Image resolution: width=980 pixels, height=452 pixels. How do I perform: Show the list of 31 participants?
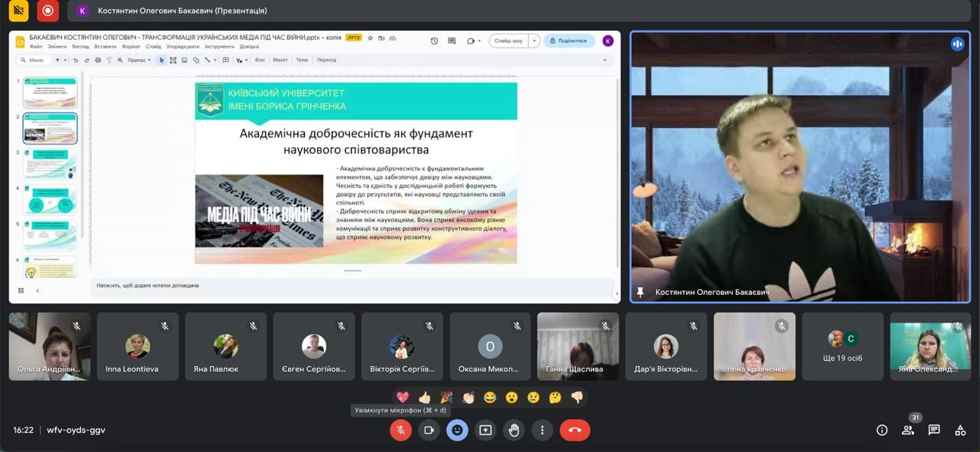point(908,431)
